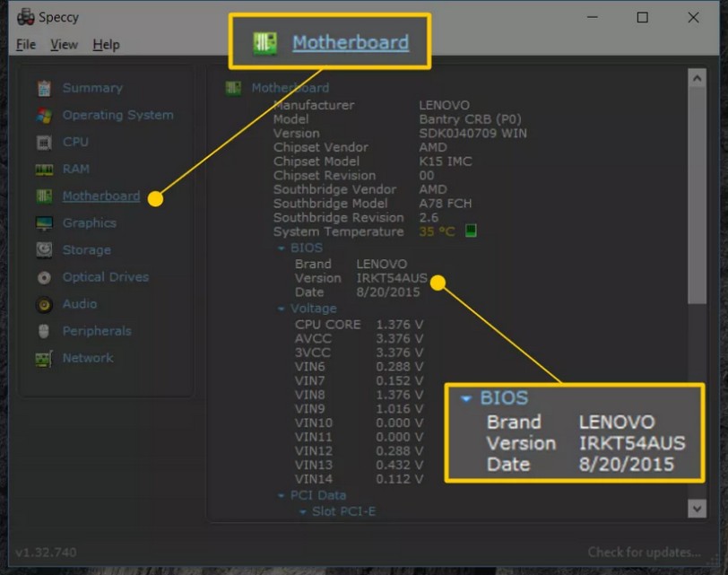Minimize the Speccy window
The width and height of the screenshot is (728, 575).
(592, 18)
